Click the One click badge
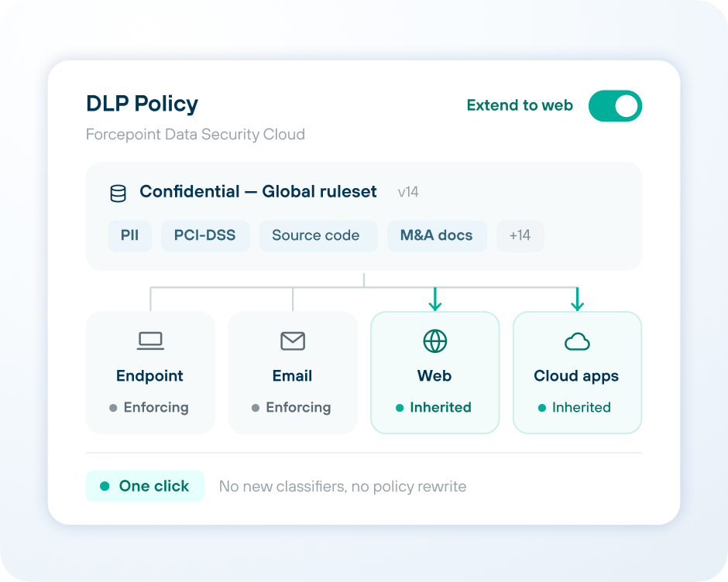Viewport: 728px width, 582px height. 145,486
